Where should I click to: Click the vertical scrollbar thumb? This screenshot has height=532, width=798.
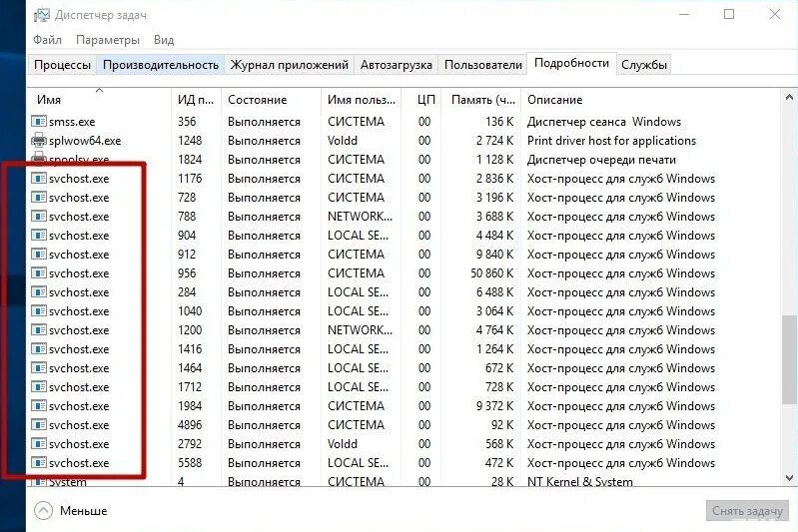pos(789,360)
